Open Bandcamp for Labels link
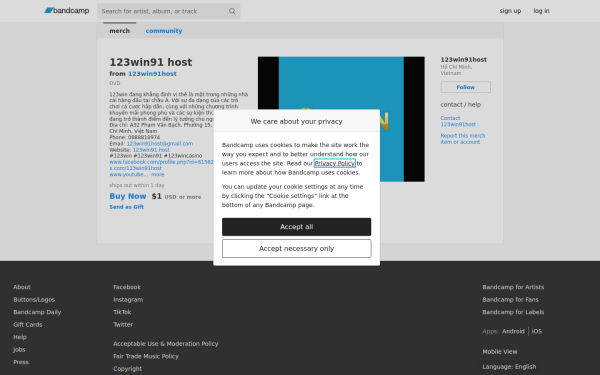 [513, 312]
